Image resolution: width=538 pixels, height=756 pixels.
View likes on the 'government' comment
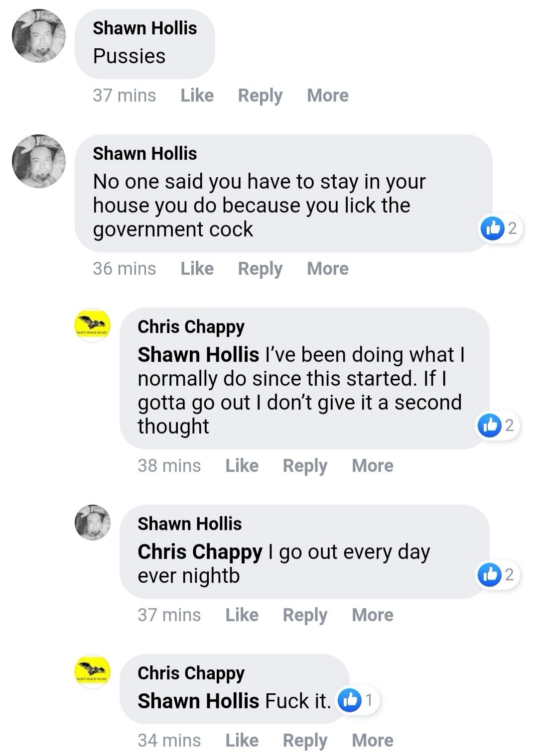point(499,228)
